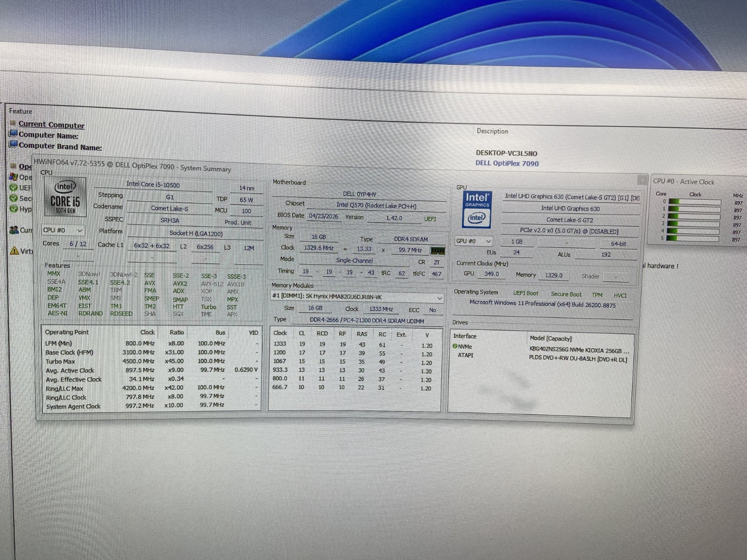Click the green check icon beside Hyp row
Image resolution: width=747 pixels, height=560 pixels.
tap(14, 209)
